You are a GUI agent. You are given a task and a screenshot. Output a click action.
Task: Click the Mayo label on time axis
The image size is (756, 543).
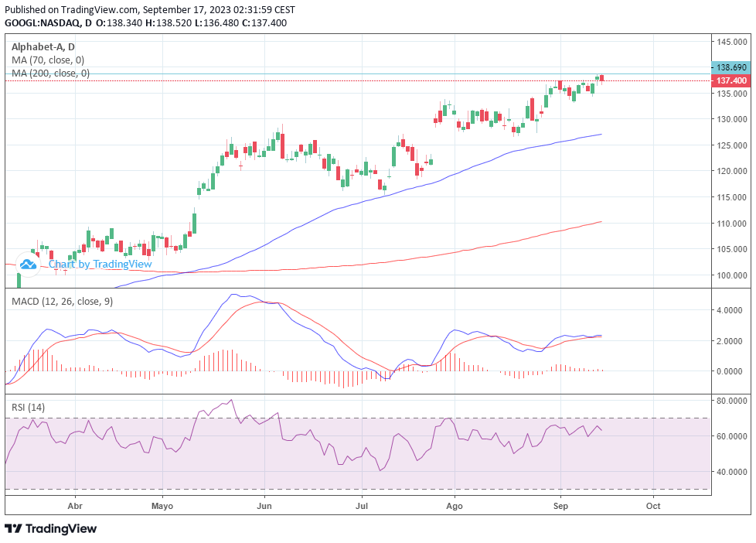[x=162, y=507]
